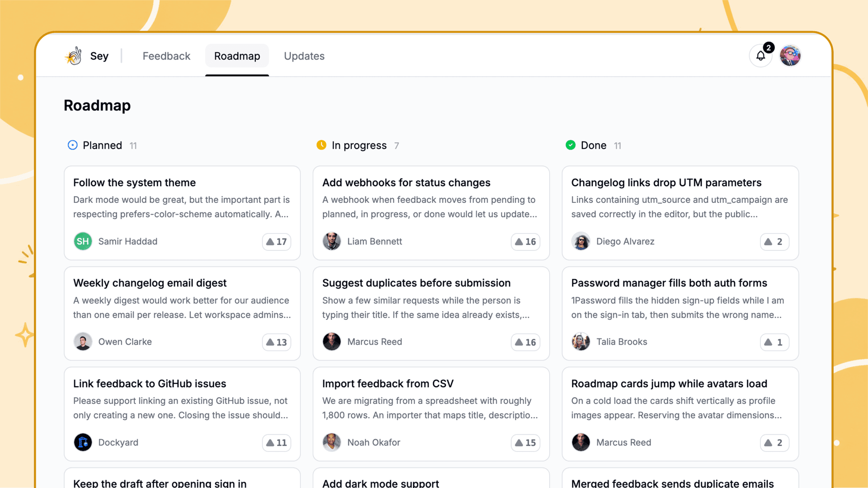Click the Dark mode would be great description

coord(181,207)
